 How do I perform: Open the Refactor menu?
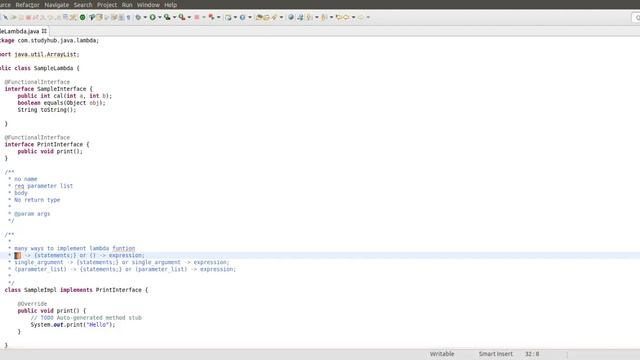27,5
